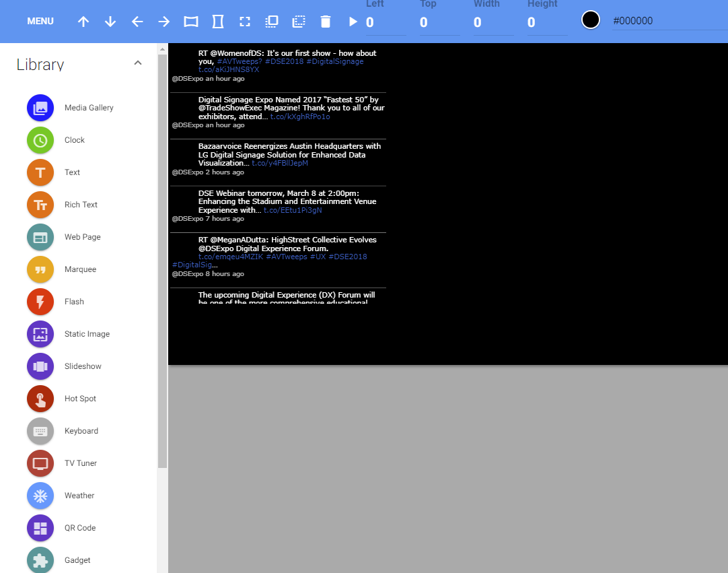The width and height of the screenshot is (728, 573).
Task: Select the Text widget icon
Action: (x=40, y=172)
